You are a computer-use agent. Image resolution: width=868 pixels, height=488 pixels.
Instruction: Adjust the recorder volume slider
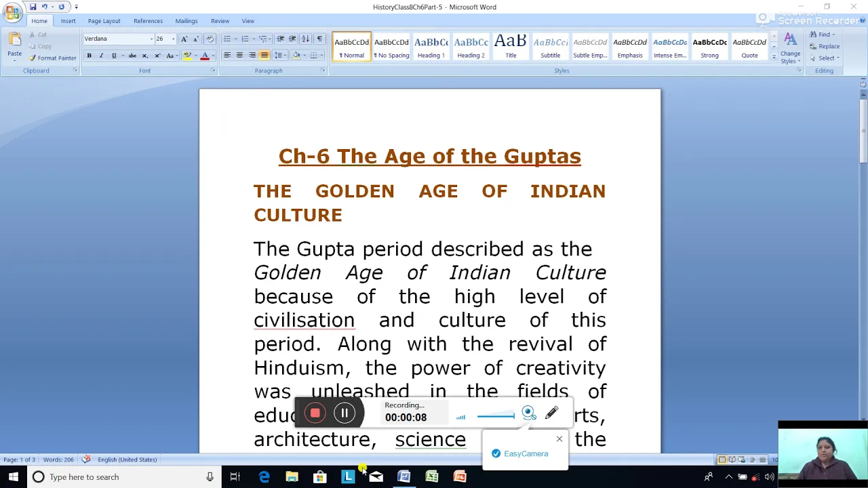pyautogui.click(x=496, y=416)
